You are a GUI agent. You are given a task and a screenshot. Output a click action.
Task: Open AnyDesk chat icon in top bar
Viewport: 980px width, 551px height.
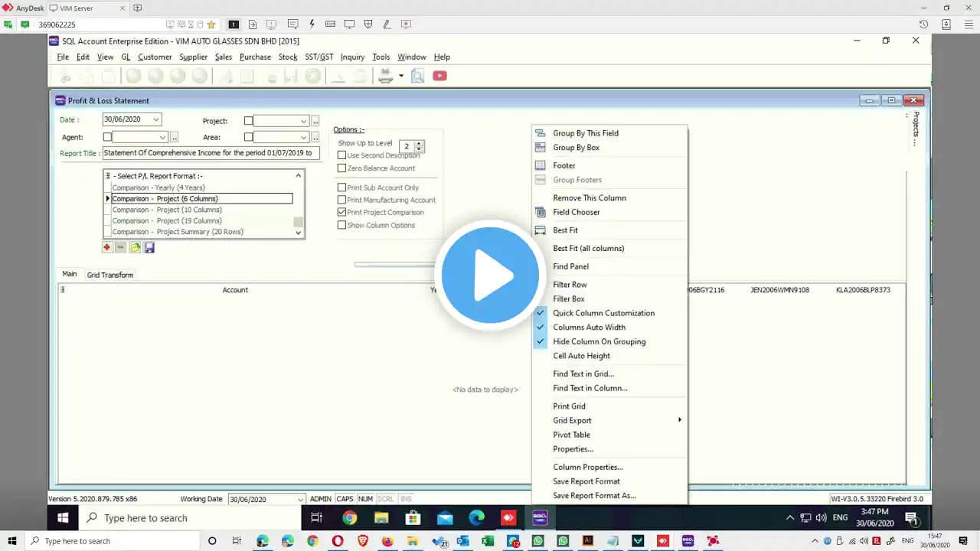(x=292, y=24)
